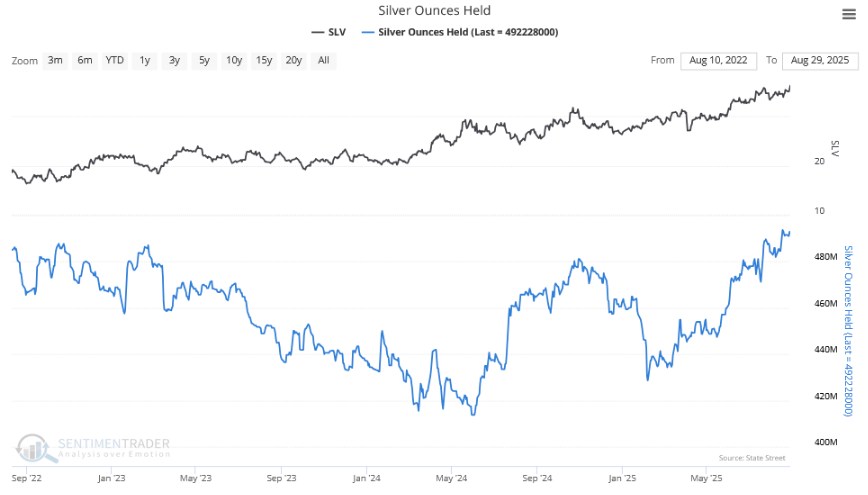868x495 pixels.
Task: Switch zoom to 3y
Action: [174, 60]
